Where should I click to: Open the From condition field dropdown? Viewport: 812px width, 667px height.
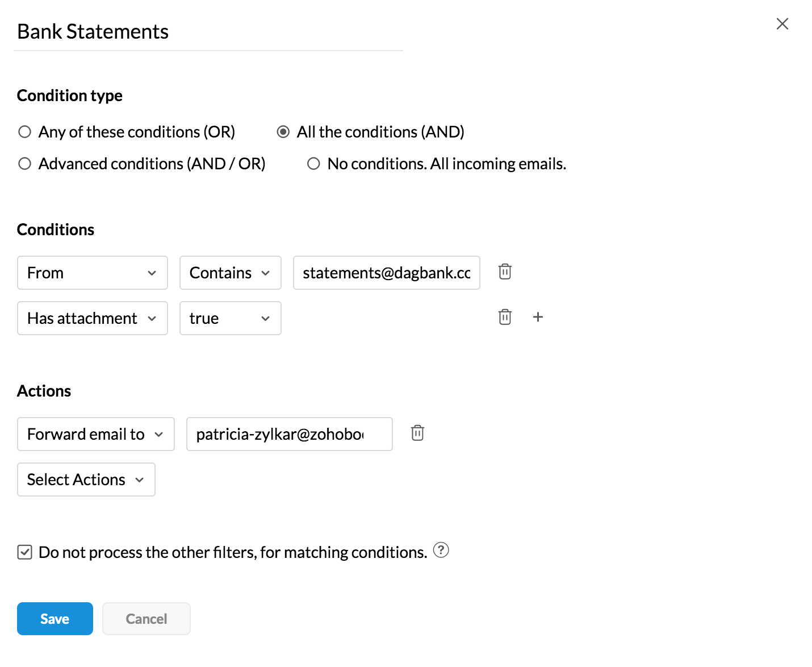tap(93, 273)
